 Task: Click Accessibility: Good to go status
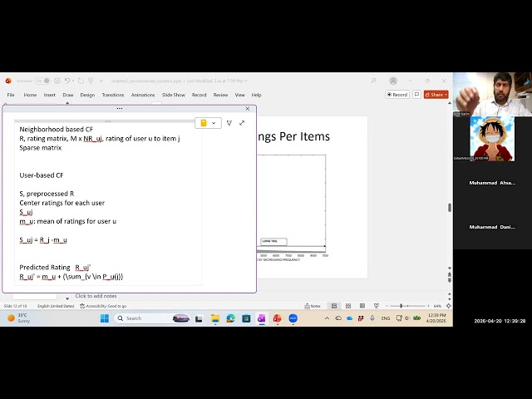(103, 306)
